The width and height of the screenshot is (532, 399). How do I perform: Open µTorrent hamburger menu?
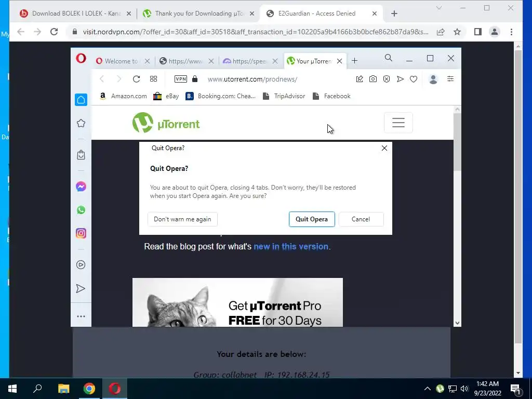398,123
